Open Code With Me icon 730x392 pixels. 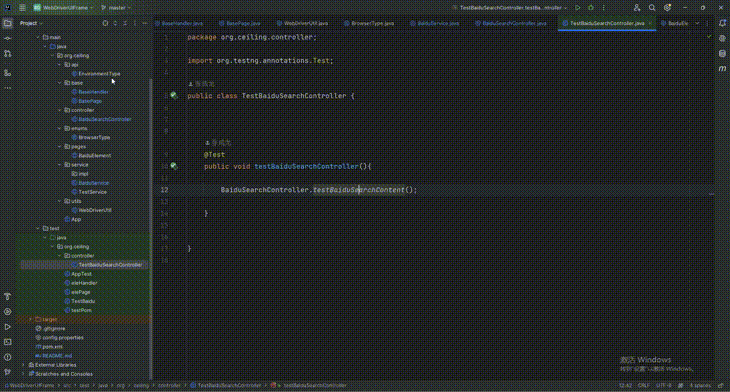click(637, 8)
